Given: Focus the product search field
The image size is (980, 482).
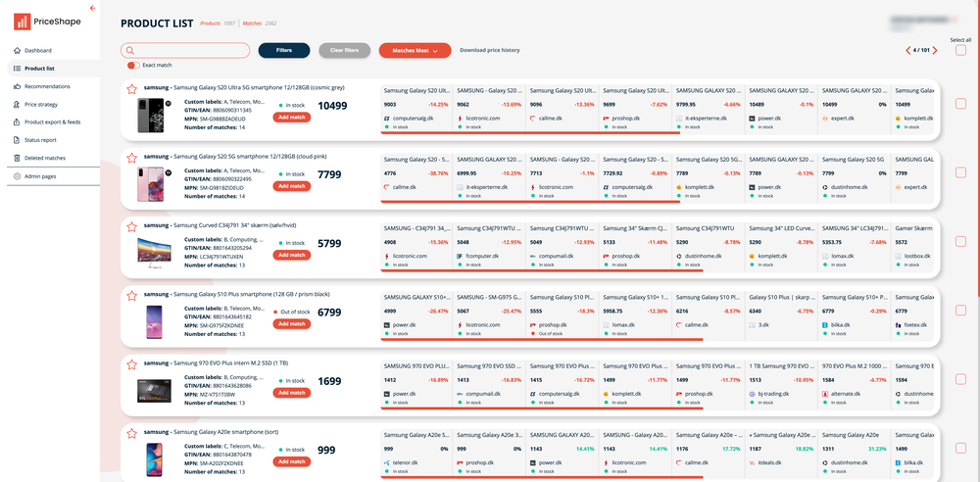Looking at the screenshot, I should pyautogui.click(x=185, y=51).
